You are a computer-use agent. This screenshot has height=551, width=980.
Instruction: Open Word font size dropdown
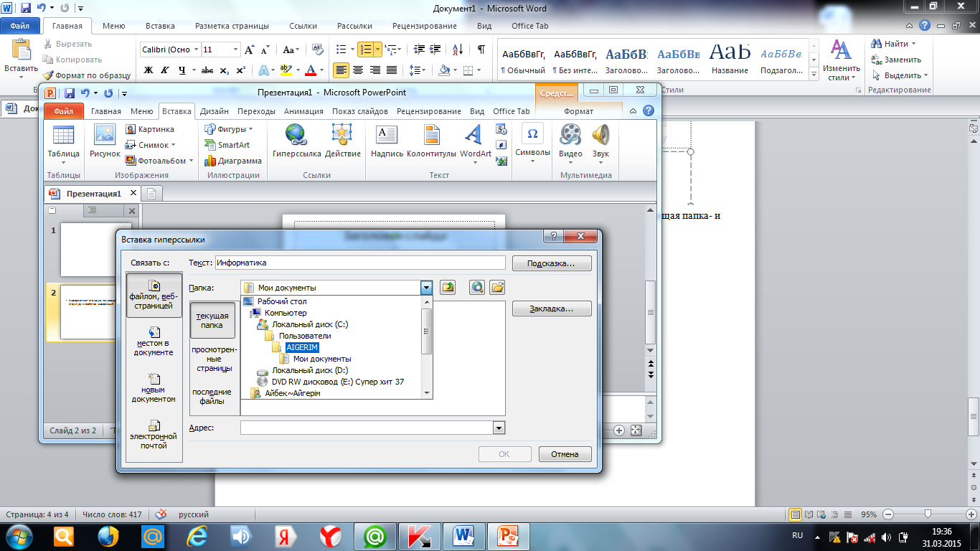coord(235,50)
